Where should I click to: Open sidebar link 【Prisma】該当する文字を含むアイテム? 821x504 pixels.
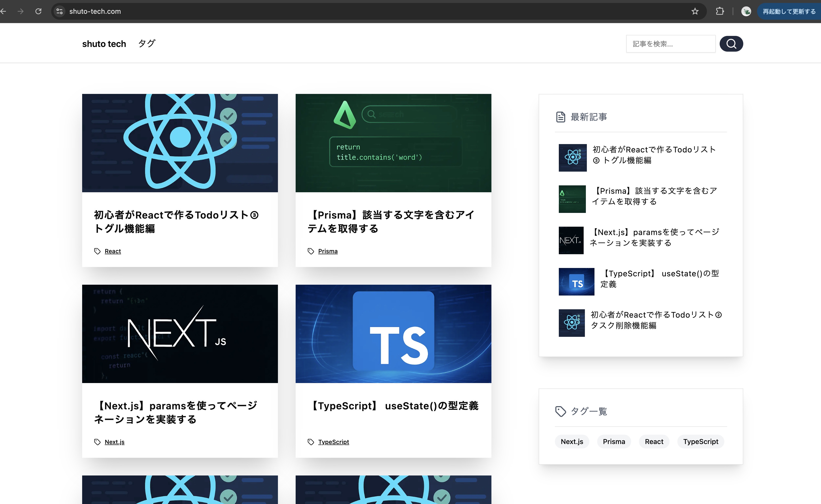(654, 196)
